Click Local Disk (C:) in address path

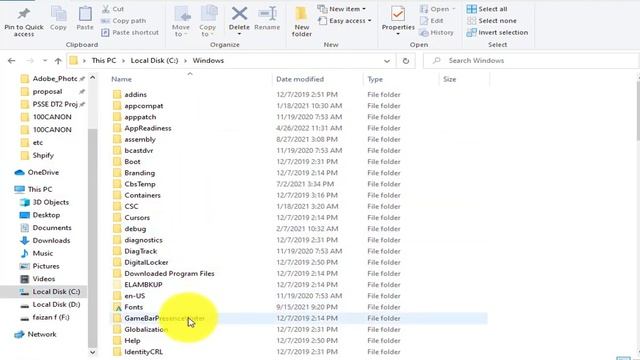[x=154, y=60]
